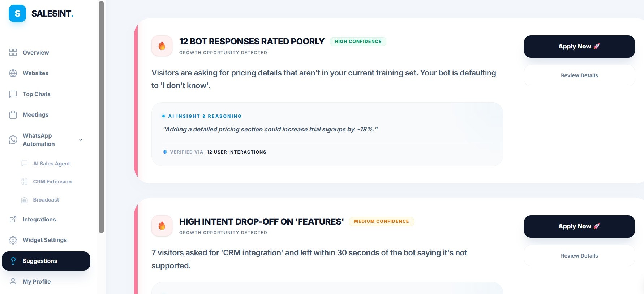Review details for pricing responses suggestion

[579, 75]
